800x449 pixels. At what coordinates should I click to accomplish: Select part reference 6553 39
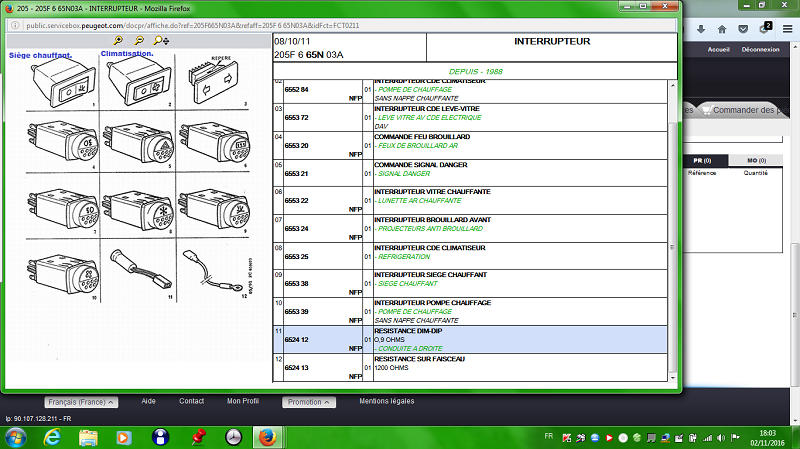pos(296,312)
